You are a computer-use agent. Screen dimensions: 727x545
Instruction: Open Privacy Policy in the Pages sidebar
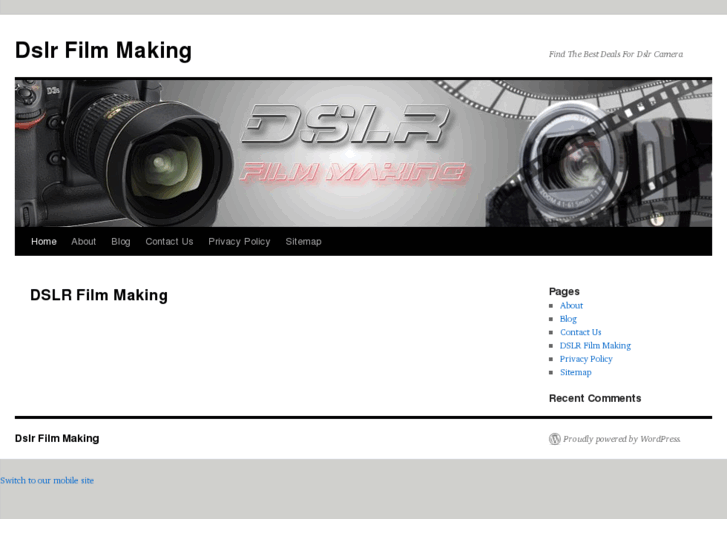pyautogui.click(x=586, y=359)
